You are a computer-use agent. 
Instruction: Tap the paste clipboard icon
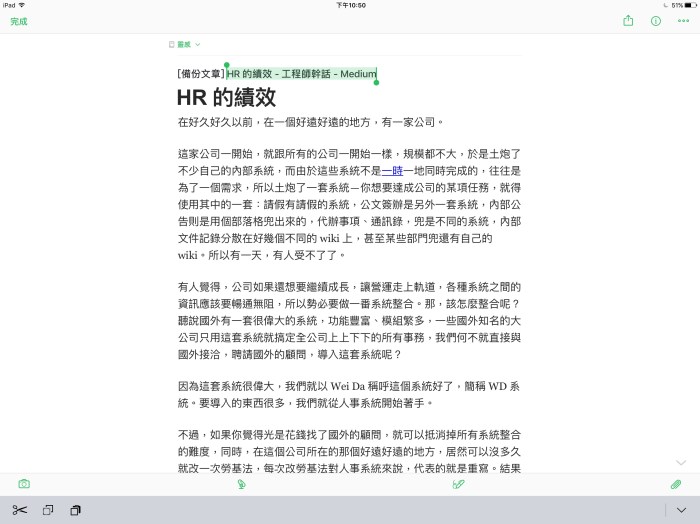click(75, 510)
